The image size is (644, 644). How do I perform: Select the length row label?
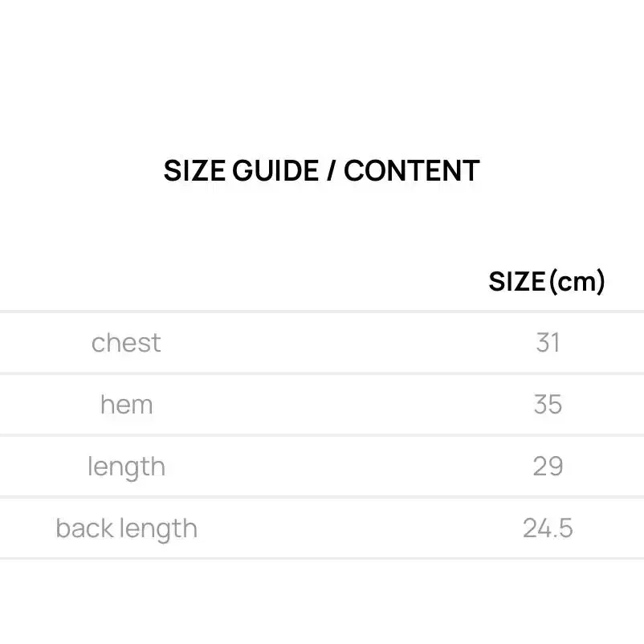pyautogui.click(x=127, y=467)
